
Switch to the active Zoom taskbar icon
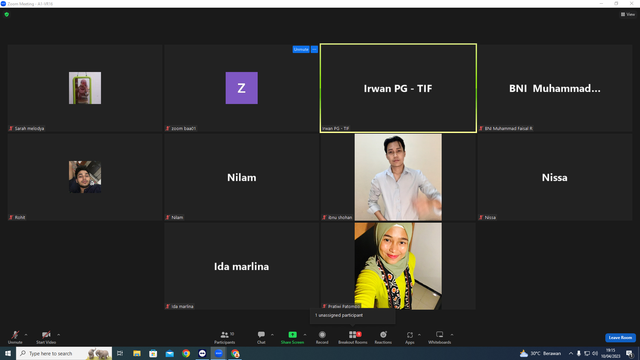[x=219, y=353]
